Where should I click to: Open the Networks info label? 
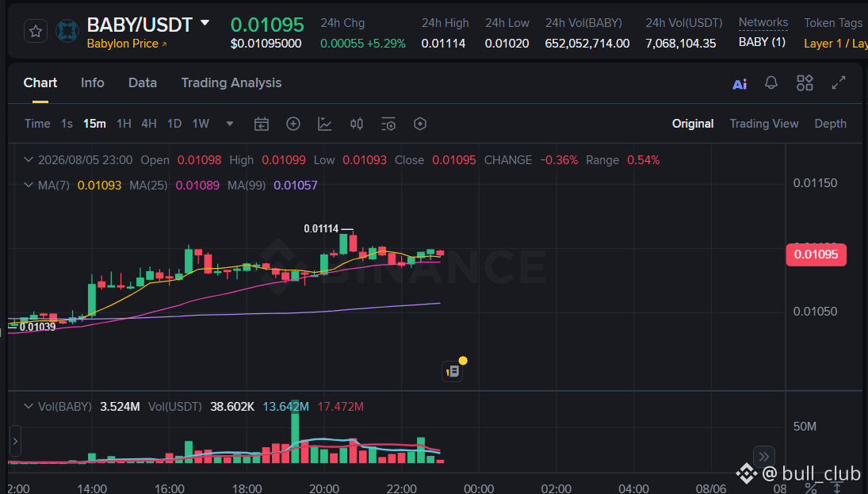pyautogui.click(x=763, y=23)
